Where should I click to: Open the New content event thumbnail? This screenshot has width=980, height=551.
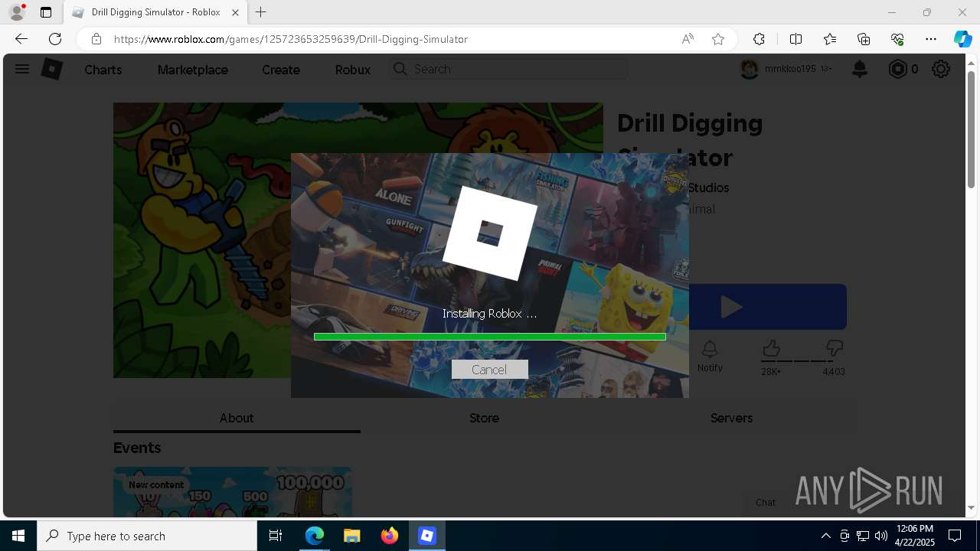tap(233, 492)
